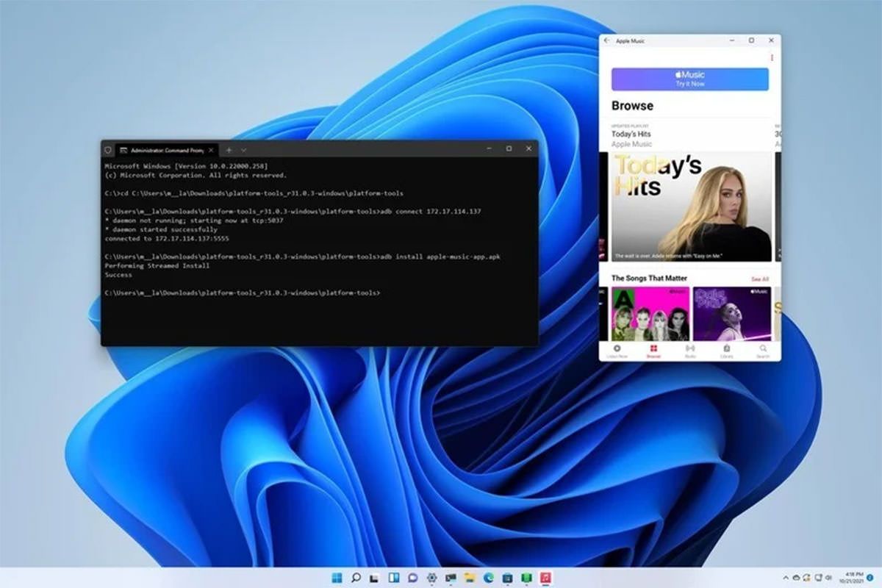Expand the terminal profile dropdown arrow

click(244, 149)
